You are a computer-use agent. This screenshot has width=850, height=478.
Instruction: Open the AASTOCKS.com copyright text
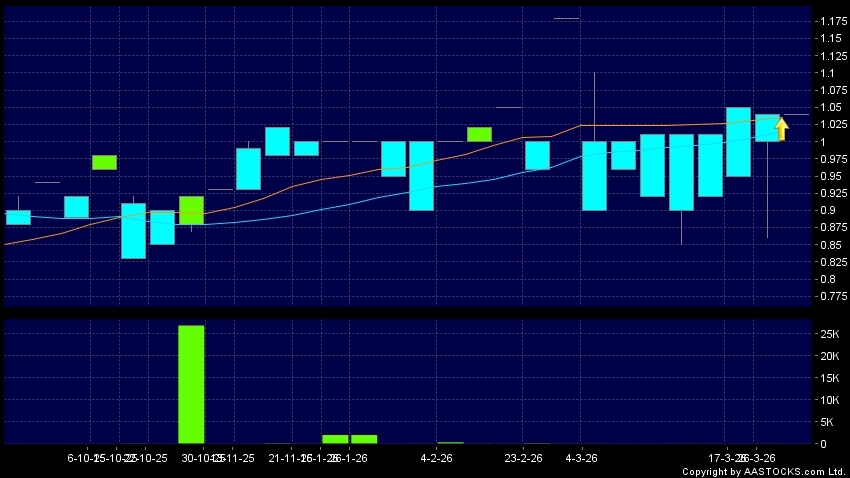coord(762,471)
